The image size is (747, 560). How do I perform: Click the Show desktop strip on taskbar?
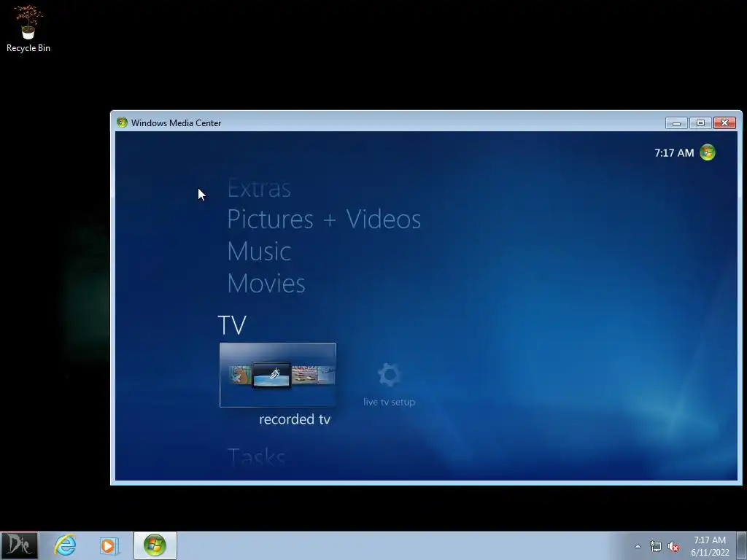coord(742,545)
